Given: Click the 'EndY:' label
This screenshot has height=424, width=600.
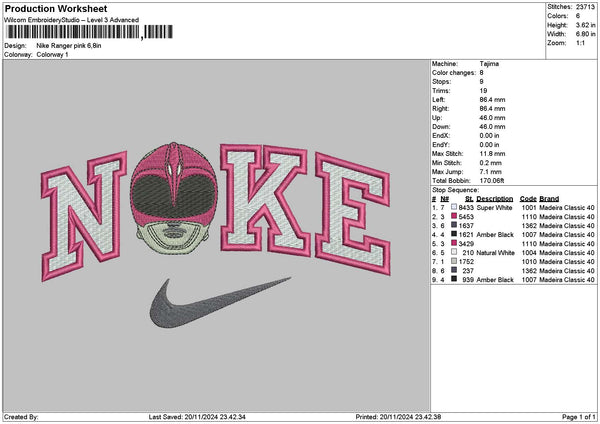Looking at the screenshot, I should (441, 145).
